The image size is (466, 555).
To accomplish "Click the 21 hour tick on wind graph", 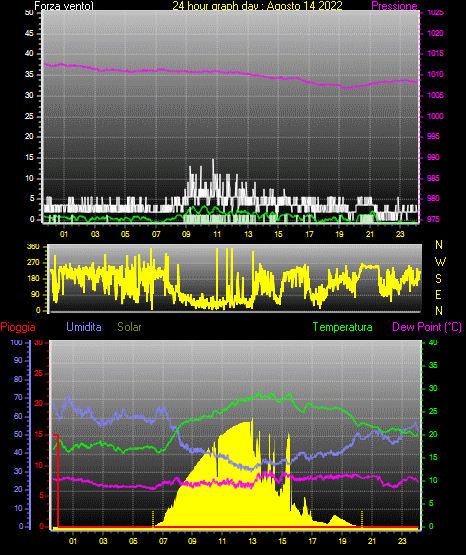I will [x=370, y=234].
